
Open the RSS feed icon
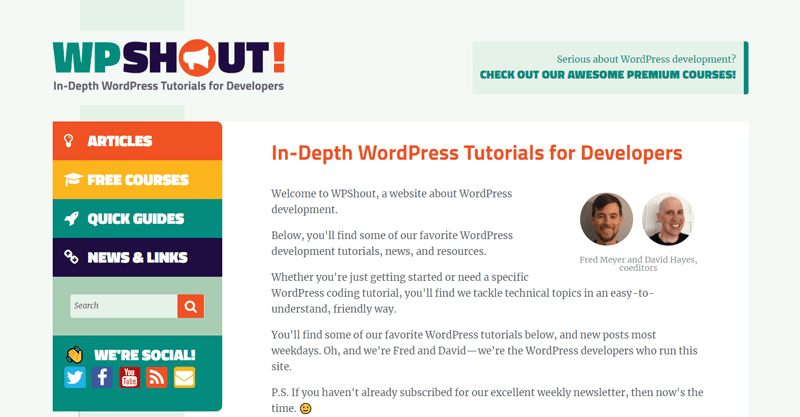pos(157,378)
